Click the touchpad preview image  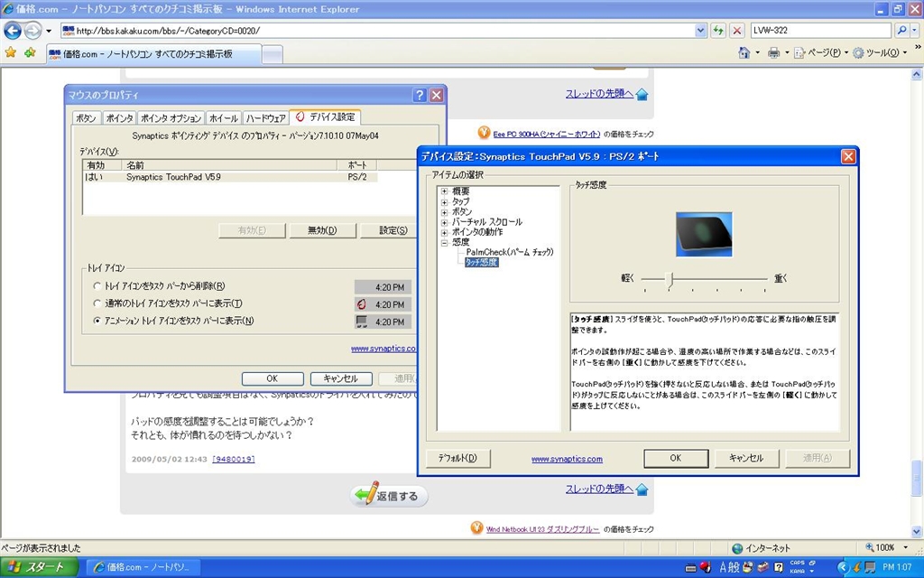(704, 234)
